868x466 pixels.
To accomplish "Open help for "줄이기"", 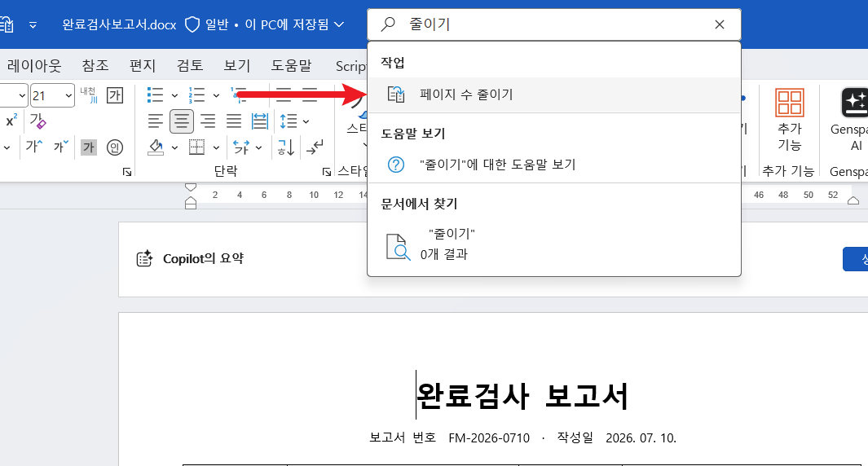I will click(x=553, y=165).
